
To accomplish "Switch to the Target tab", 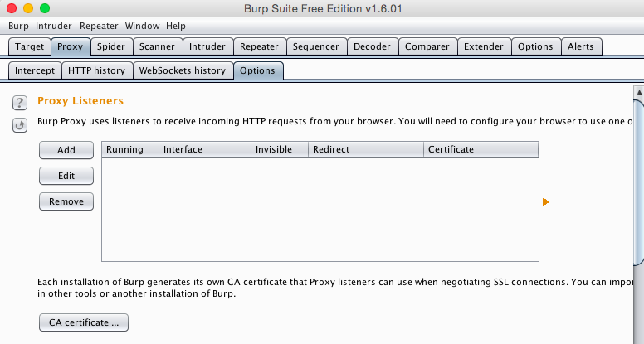I will [30, 46].
